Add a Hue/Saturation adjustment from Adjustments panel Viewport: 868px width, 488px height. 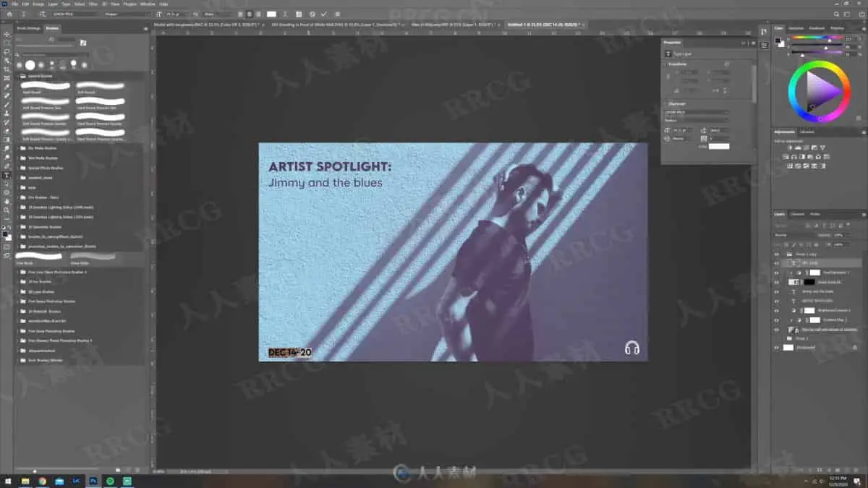pos(786,157)
